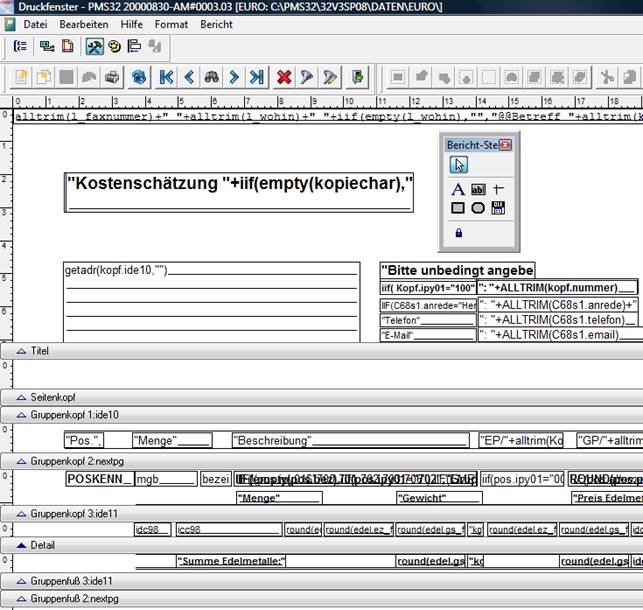Select the line drawing tool

498,189
